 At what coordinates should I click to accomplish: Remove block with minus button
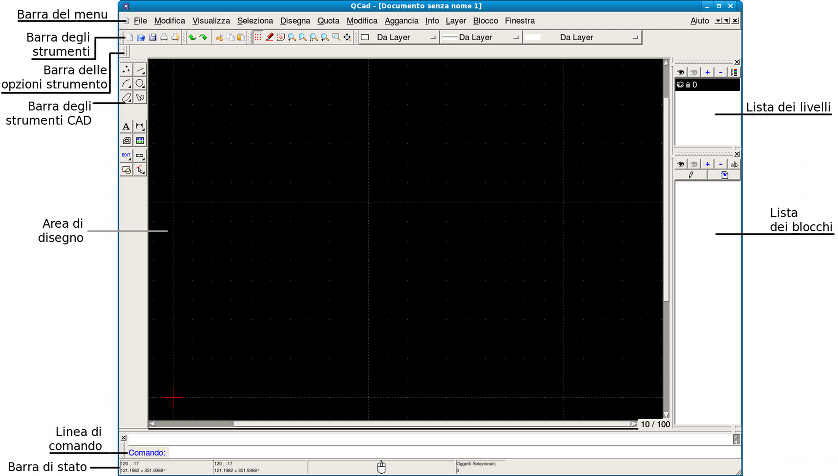(720, 163)
